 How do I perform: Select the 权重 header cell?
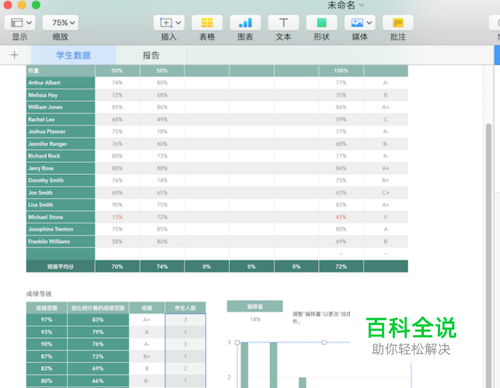[x=60, y=71]
